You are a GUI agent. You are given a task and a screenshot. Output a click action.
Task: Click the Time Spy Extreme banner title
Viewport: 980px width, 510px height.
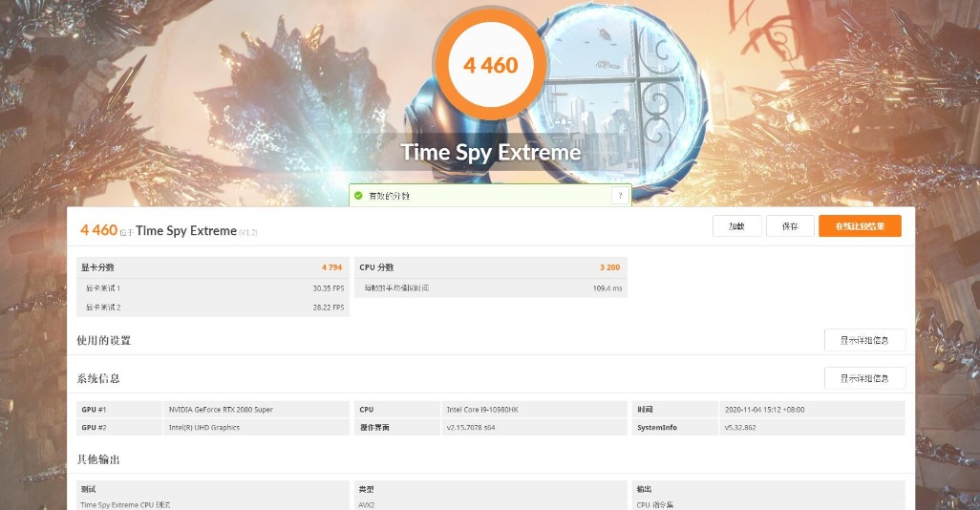[x=491, y=152]
